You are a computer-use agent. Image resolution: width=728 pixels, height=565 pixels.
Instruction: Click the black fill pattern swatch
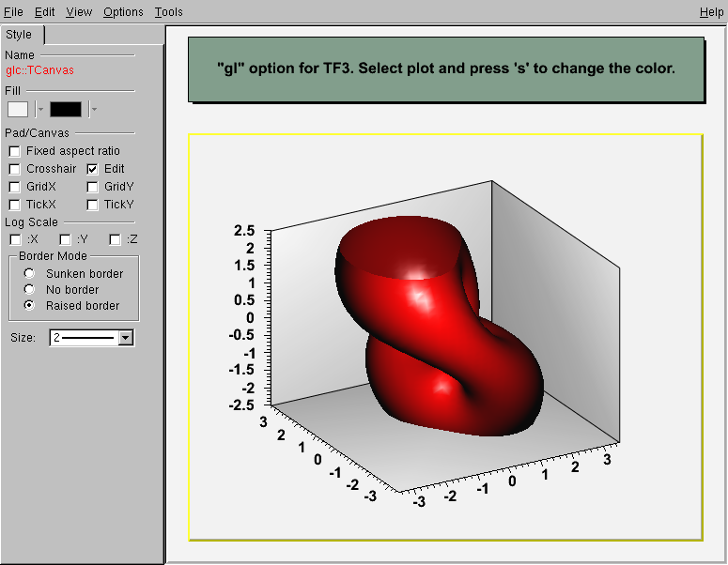[x=66, y=109]
